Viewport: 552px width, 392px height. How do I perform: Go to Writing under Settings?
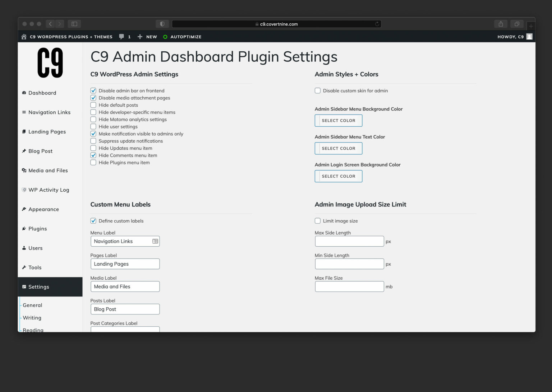32,318
